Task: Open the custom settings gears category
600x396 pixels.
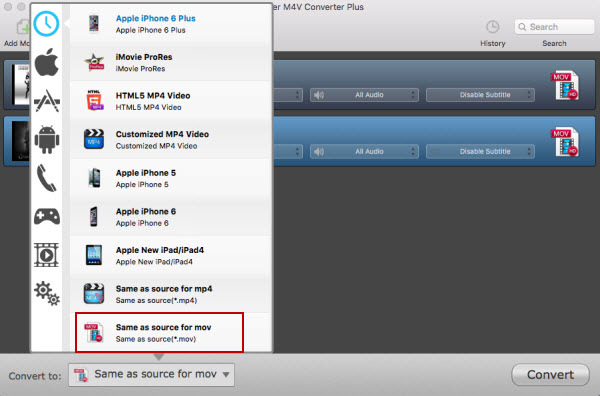Action: [x=47, y=293]
